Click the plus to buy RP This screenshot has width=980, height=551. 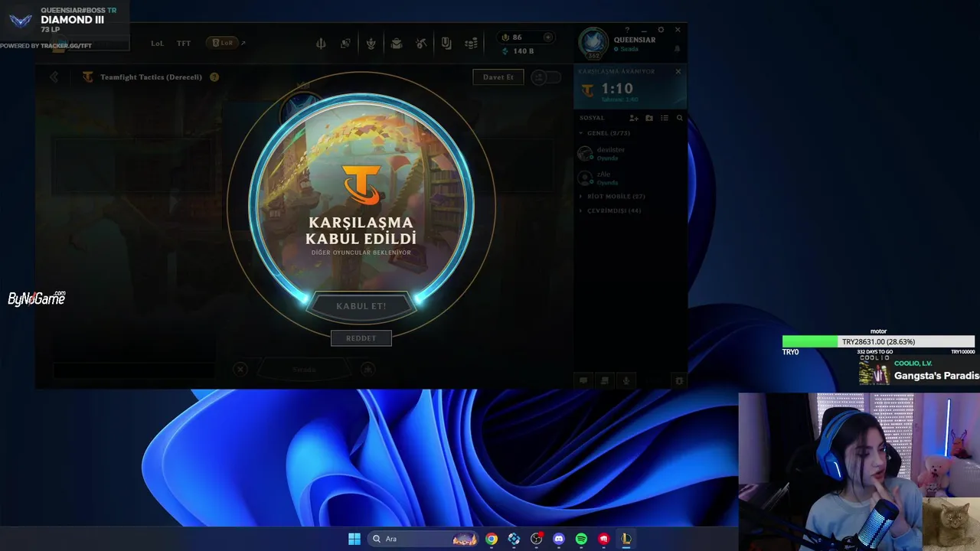coord(547,37)
